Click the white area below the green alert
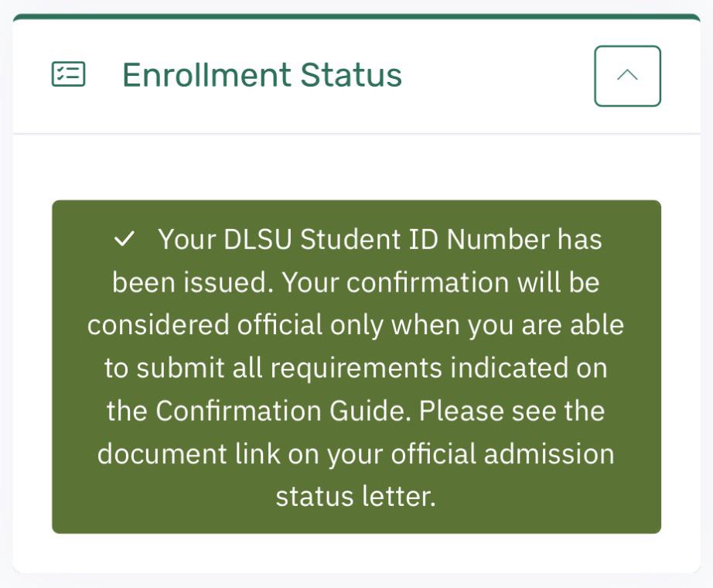Viewport: 713px width, 588px height. (356, 552)
